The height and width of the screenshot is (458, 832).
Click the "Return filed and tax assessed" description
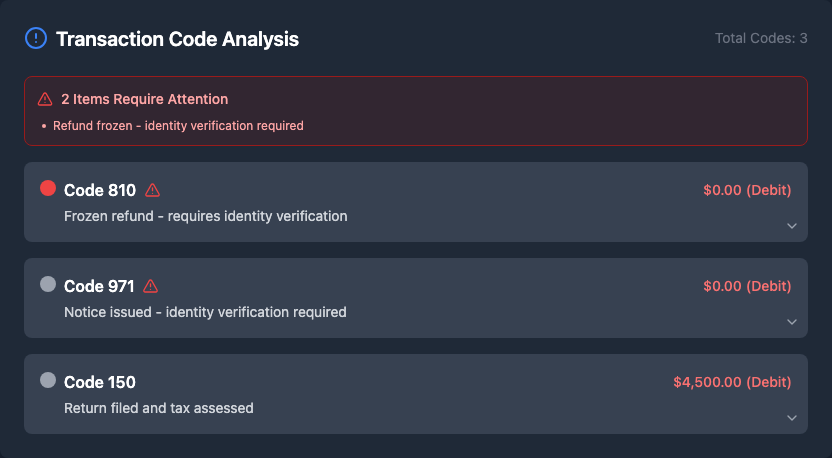159,408
